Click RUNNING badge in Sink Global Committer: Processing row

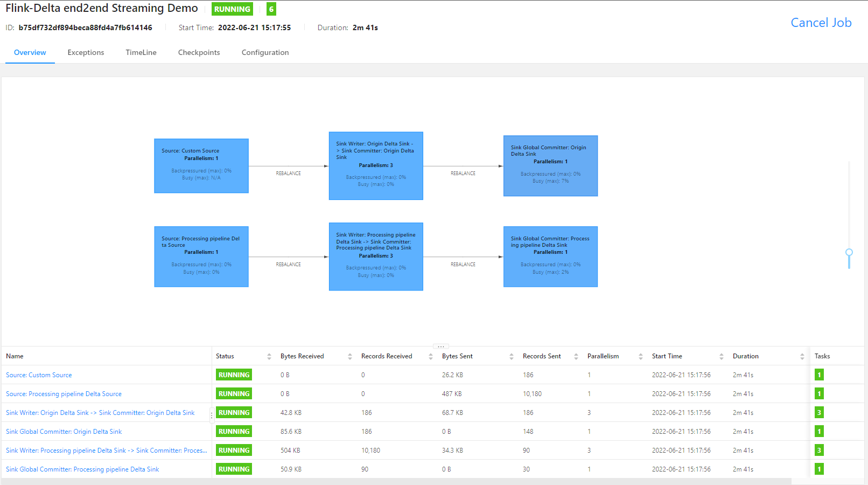pyautogui.click(x=234, y=469)
